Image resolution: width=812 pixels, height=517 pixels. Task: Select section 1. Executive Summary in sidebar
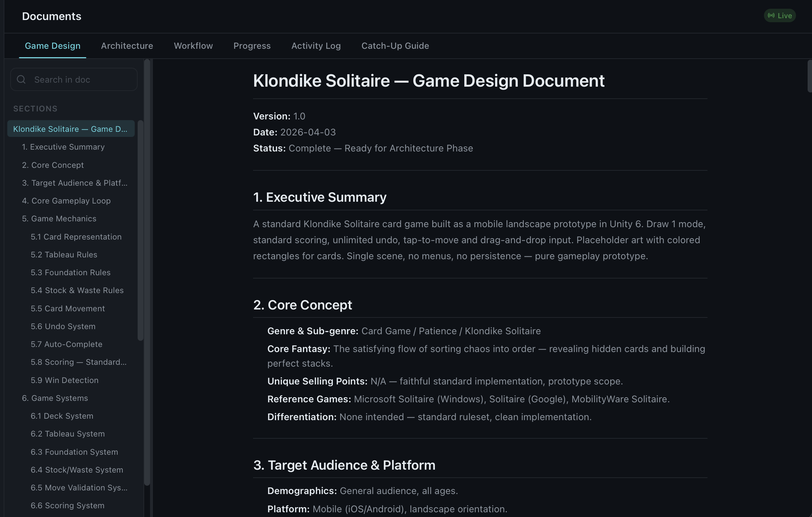pos(63,147)
